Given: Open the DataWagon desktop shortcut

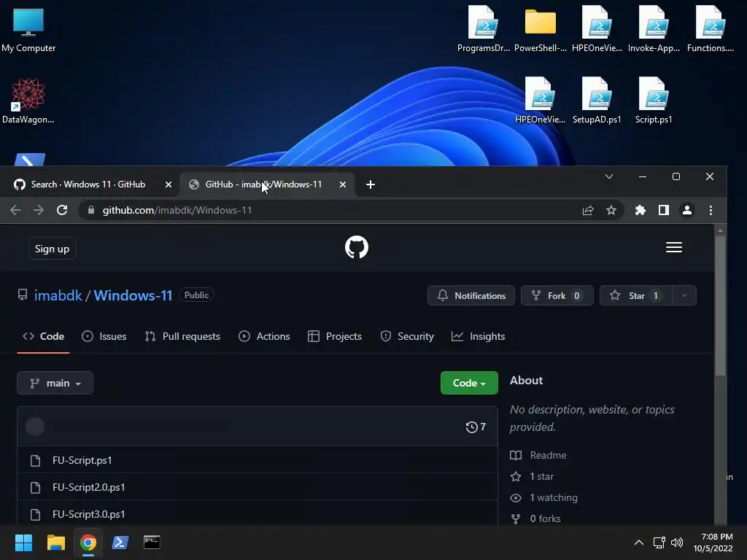Looking at the screenshot, I should 28,101.
